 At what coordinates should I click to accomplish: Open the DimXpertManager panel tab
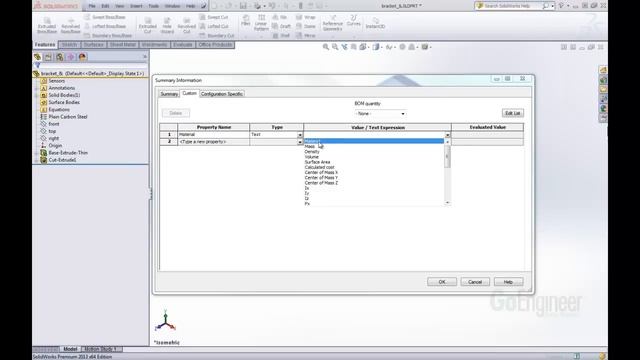point(71,57)
